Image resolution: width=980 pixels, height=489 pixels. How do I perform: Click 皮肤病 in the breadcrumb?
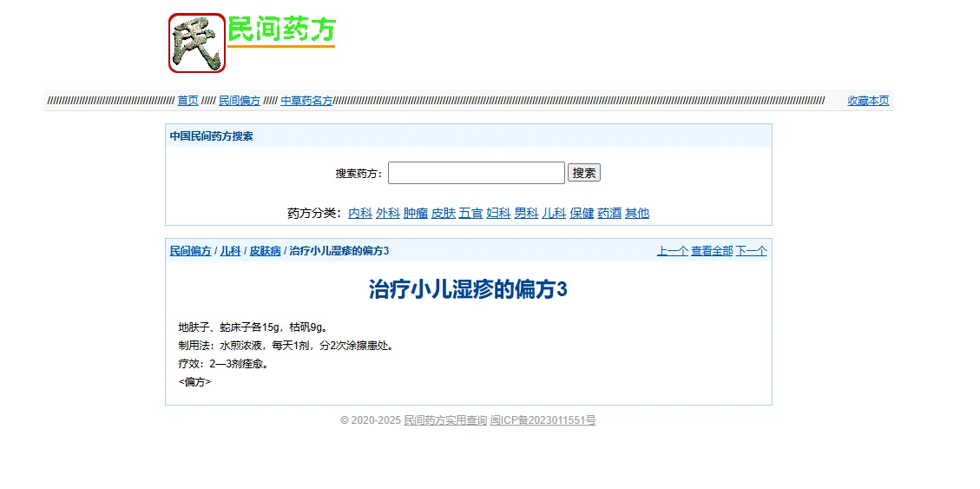click(x=265, y=251)
